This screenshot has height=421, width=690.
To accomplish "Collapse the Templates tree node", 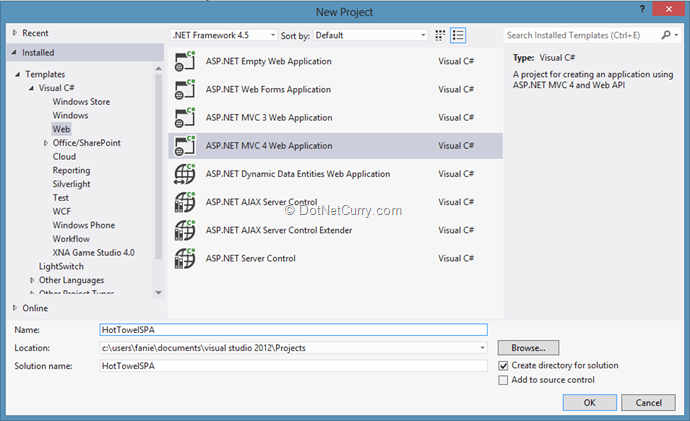I will (x=18, y=74).
